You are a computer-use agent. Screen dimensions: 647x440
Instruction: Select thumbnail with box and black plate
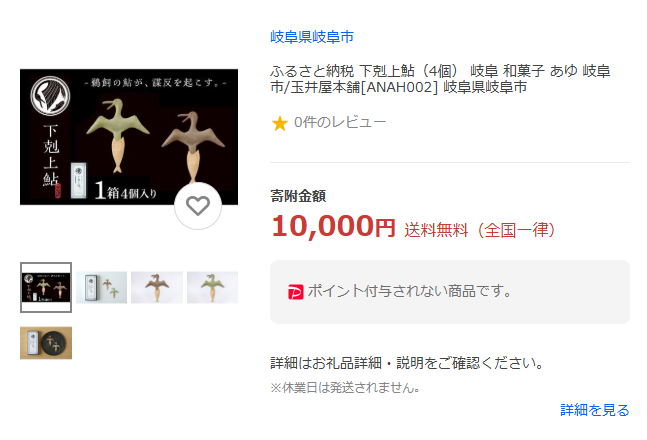click(46, 343)
